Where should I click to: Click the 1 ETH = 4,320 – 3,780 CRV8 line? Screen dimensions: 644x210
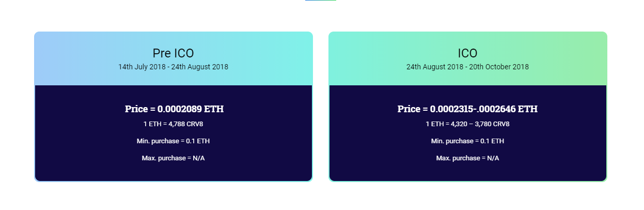pos(467,124)
